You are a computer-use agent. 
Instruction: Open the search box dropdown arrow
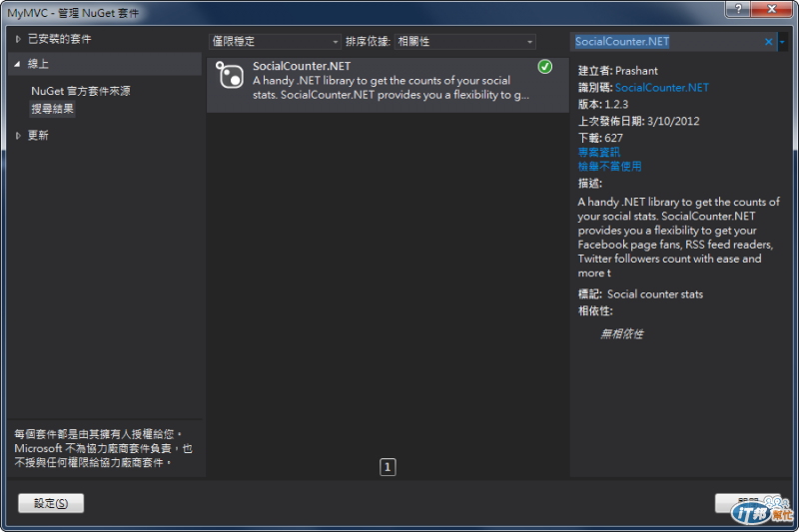click(x=782, y=42)
